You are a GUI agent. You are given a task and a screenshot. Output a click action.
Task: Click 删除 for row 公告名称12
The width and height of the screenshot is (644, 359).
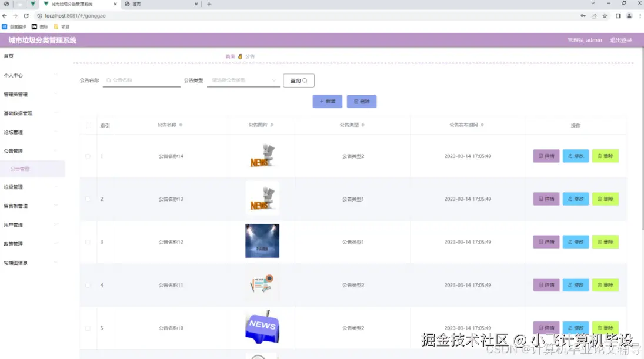click(605, 242)
